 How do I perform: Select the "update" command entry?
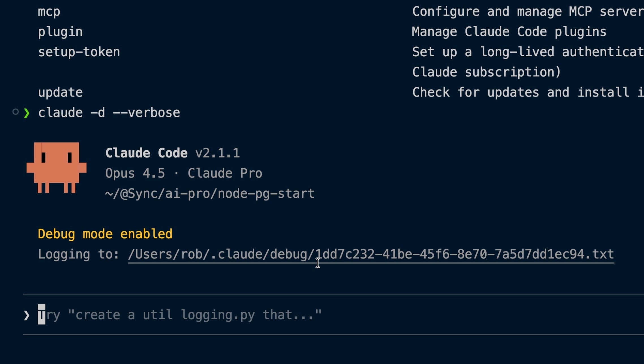pyautogui.click(x=60, y=92)
